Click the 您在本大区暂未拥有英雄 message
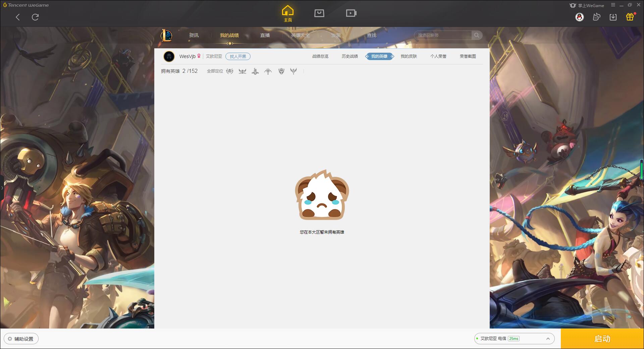The width and height of the screenshot is (644, 349). 322,232
